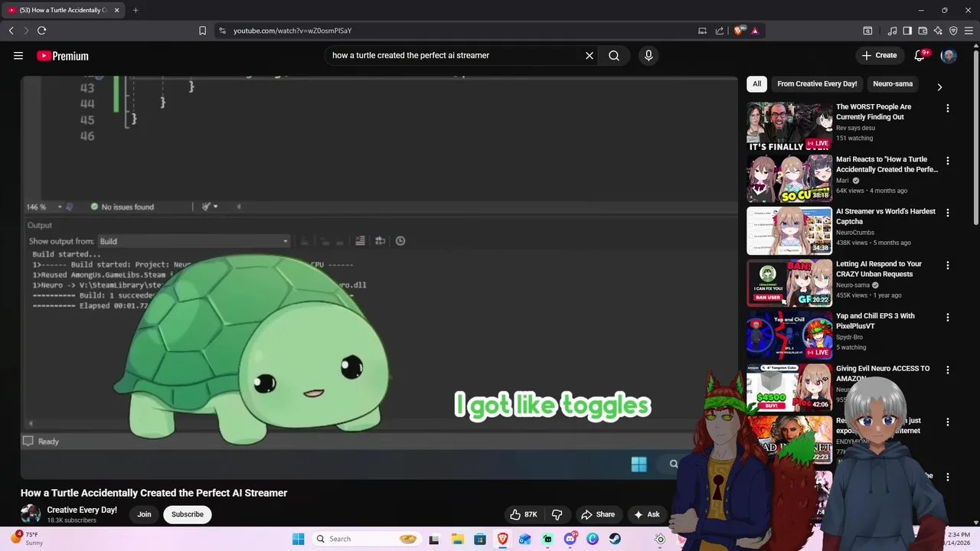Viewport: 980px width, 551px height.
Task: Open YouTube notifications bell
Action: coord(920,55)
